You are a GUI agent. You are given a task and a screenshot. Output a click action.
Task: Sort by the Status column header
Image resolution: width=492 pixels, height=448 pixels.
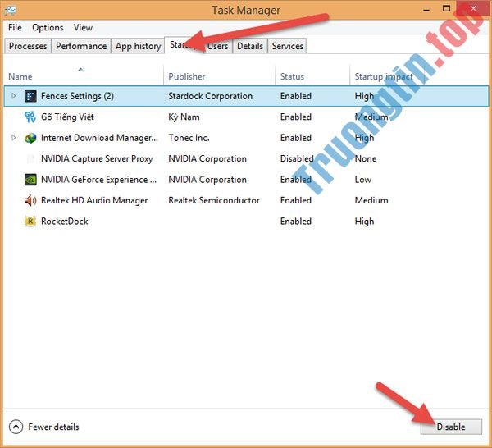292,76
